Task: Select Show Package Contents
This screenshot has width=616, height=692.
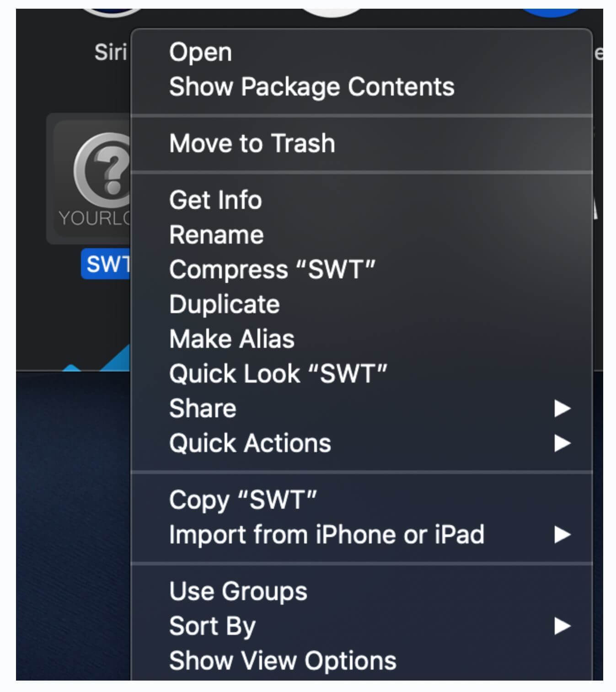Action: 311,87
